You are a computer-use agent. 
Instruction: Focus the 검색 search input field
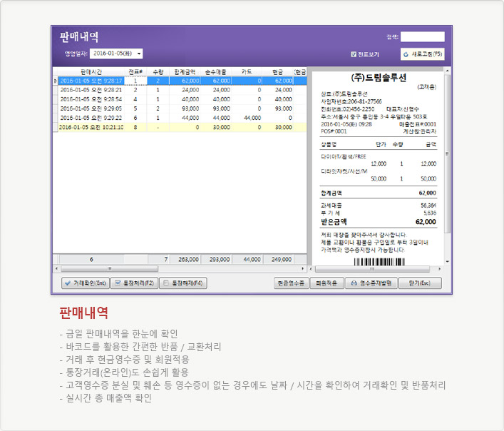coord(422,36)
